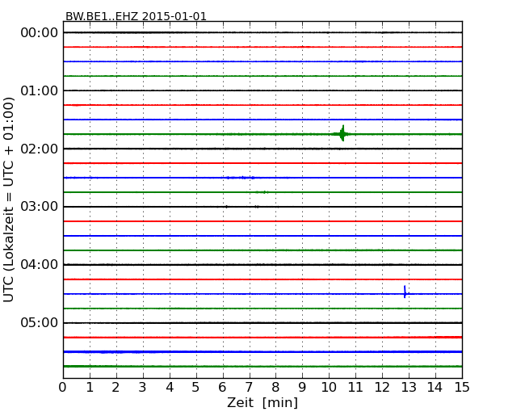Click the plot title BW.BE1..EHZ 2015-01-01
This screenshot has width=525, height=420.
(x=136, y=16)
